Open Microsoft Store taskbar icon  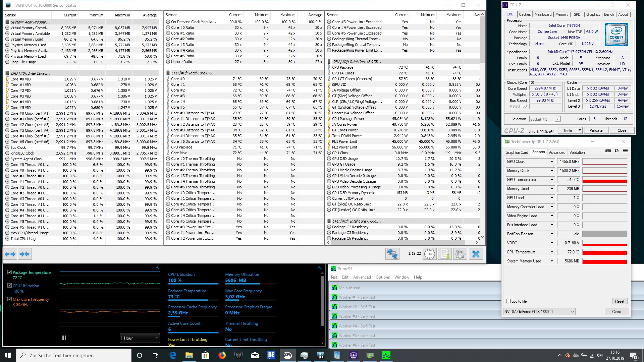(x=205, y=355)
